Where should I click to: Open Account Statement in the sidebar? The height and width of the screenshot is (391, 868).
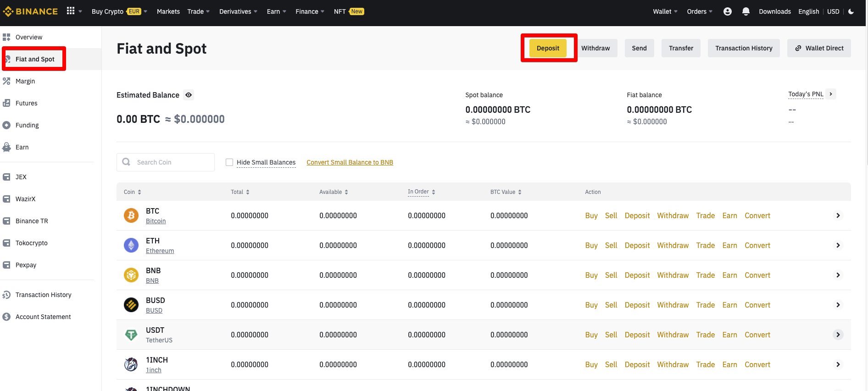43,317
